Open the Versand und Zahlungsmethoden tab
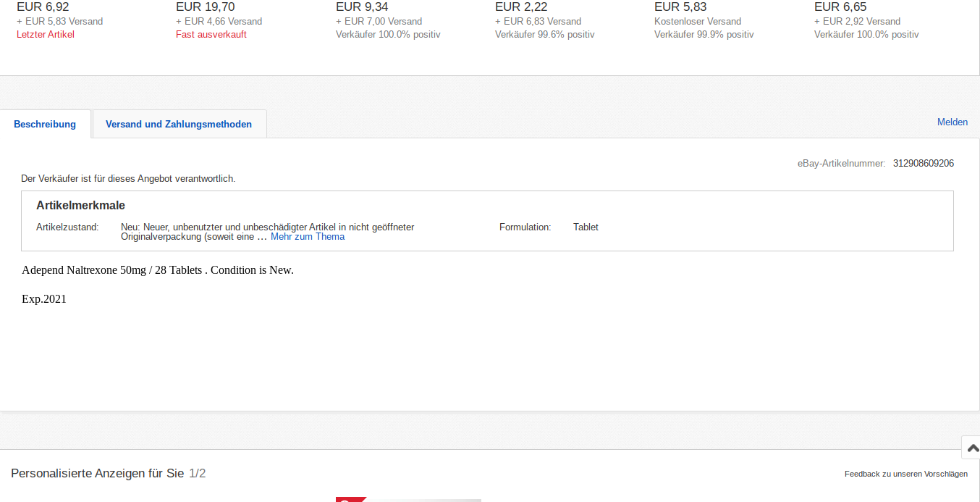The width and height of the screenshot is (980, 502). [179, 124]
